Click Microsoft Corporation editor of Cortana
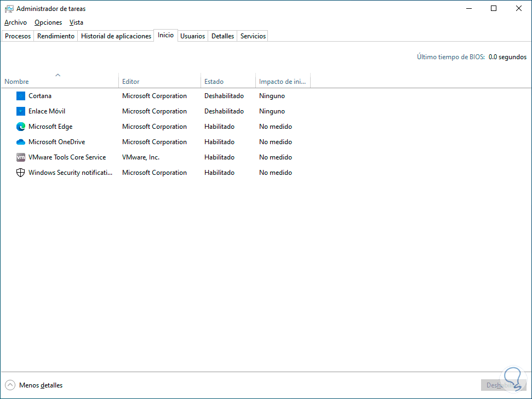 pyautogui.click(x=155, y=96)
